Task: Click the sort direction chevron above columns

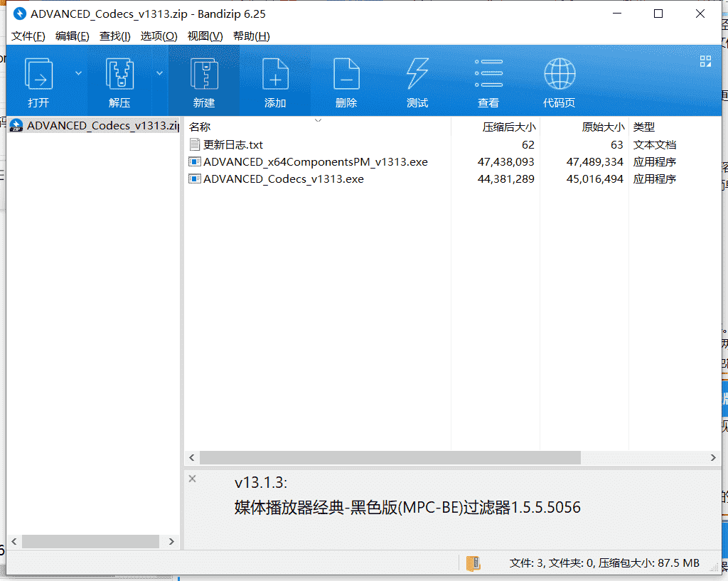Action: point(318,120)
